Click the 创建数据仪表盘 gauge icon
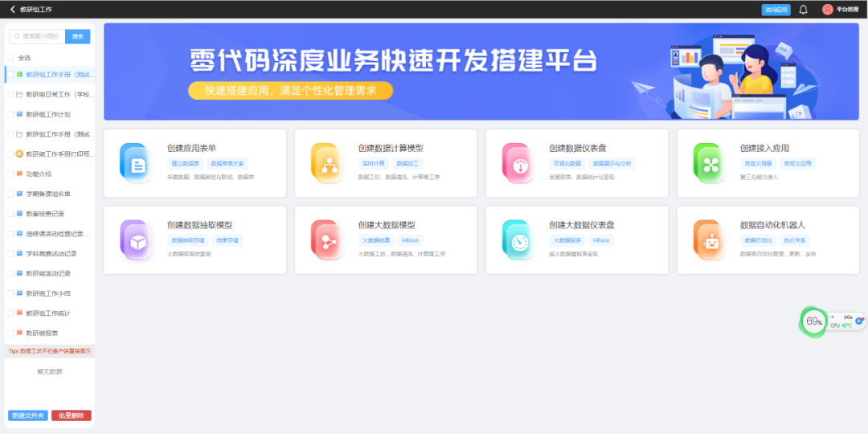The width and height of the screenshot is (868, 434). [518, 163]
